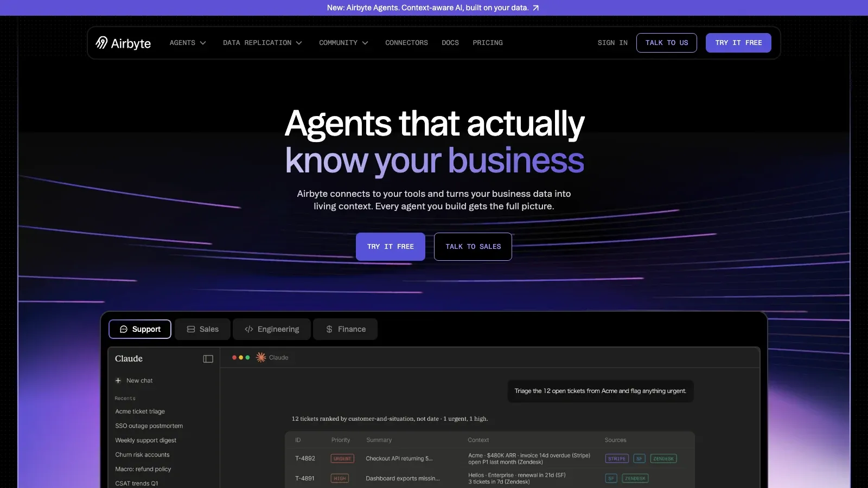Image resolution: width=868 pixels, height=488 pixels.
Task: Click the Airbyte logo
Action: pyautogui.click(x=123, y=43)
